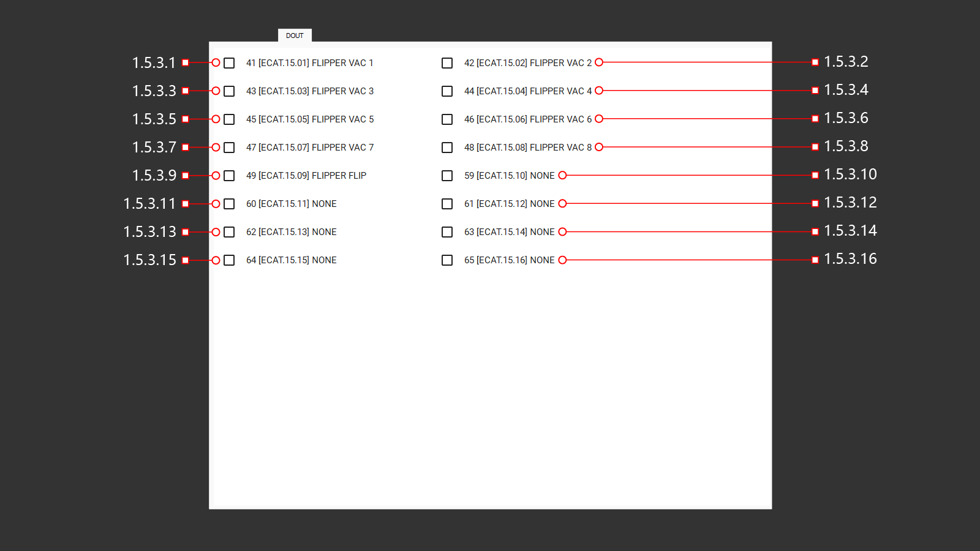
Task: Enable the 43 FLIPPER VAC 3 output
Action: pyautogui.click(x=229, y=91)
